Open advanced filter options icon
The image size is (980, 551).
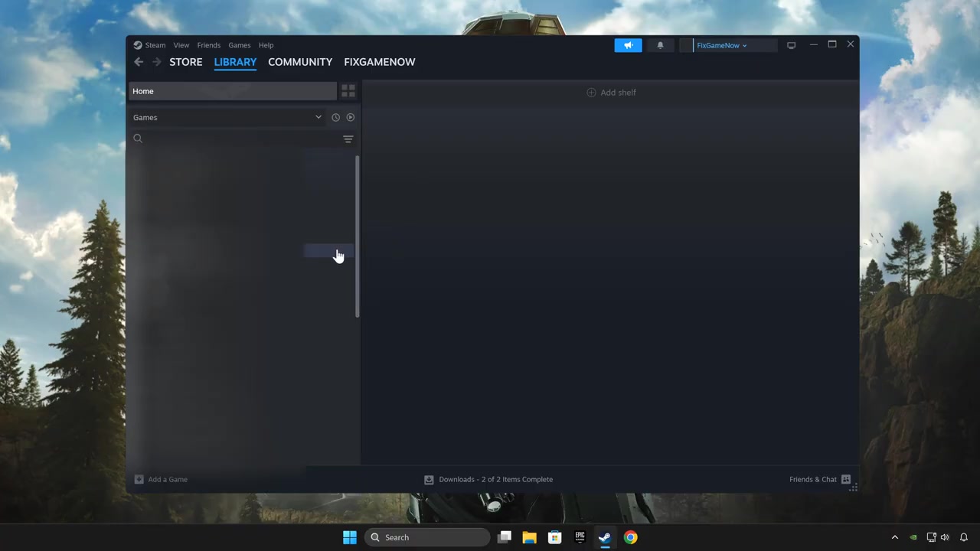348,139
